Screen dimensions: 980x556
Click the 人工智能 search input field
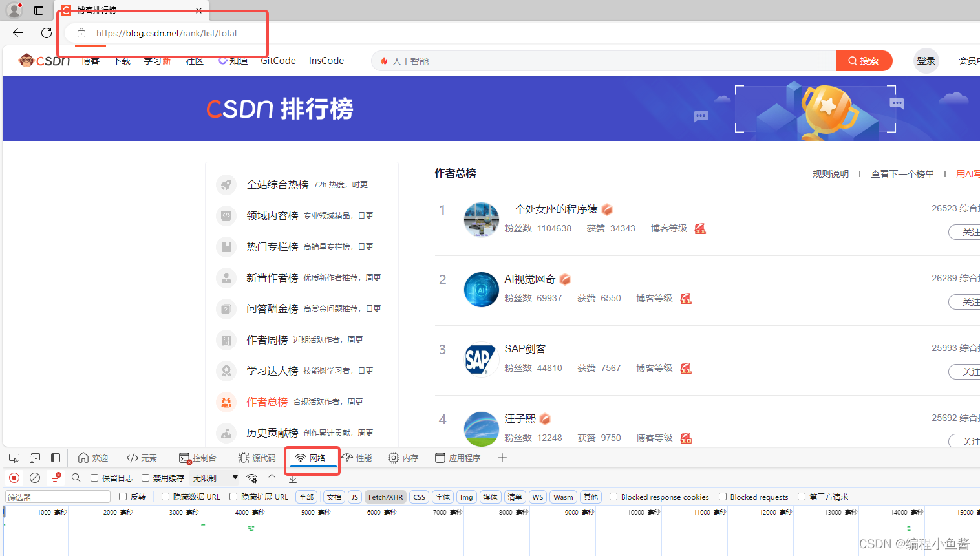(x=604, y=61)
